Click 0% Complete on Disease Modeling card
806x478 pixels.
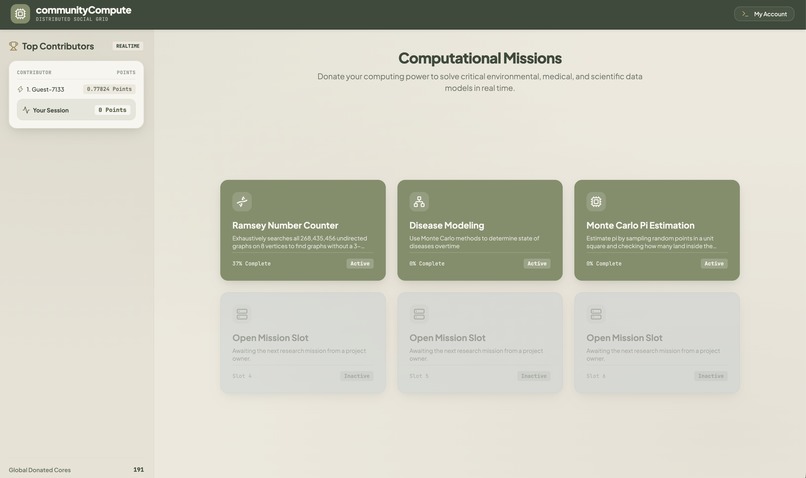(x=427, y=264)
